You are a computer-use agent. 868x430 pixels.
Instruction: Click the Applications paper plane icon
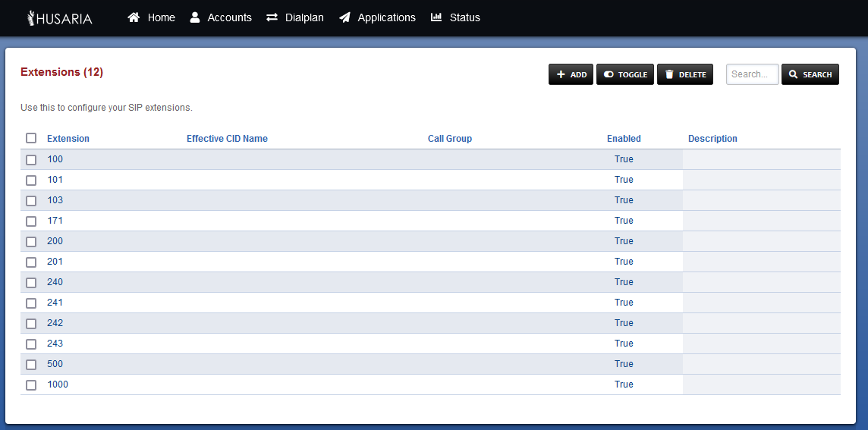click(x=344, y=17)
